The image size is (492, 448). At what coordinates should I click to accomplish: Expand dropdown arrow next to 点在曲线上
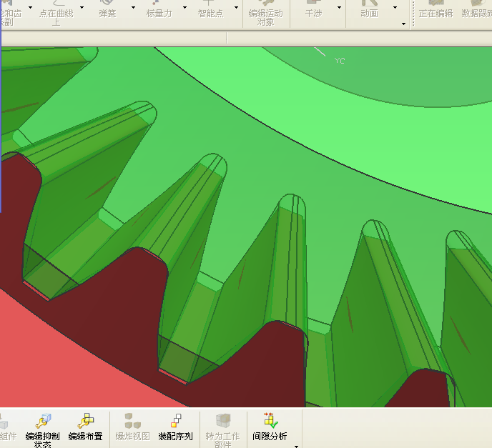[82, 7]
